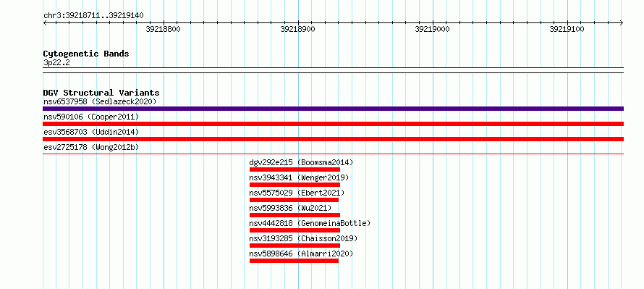This screenshot has height=289, width=644.
Task: Open the nsv5575029 (Ebert2021) variant label
Action: 297,193
